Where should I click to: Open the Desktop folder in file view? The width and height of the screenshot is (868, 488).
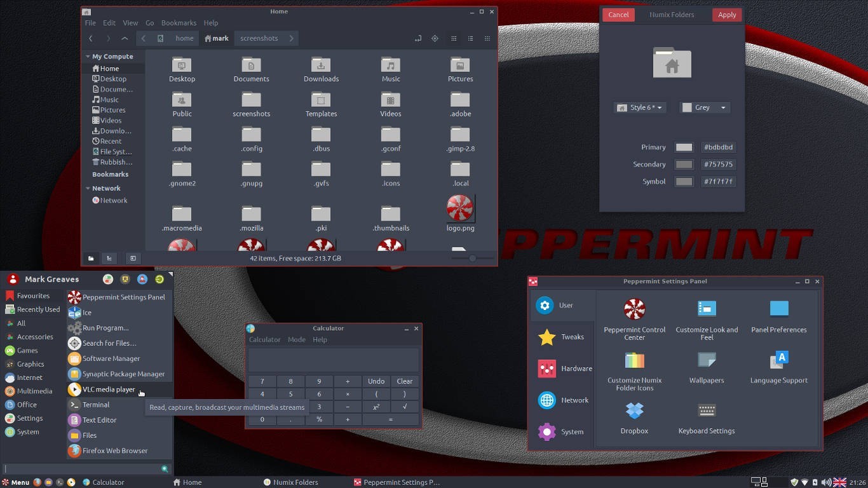pyautogui.click(x=182, y=69)
